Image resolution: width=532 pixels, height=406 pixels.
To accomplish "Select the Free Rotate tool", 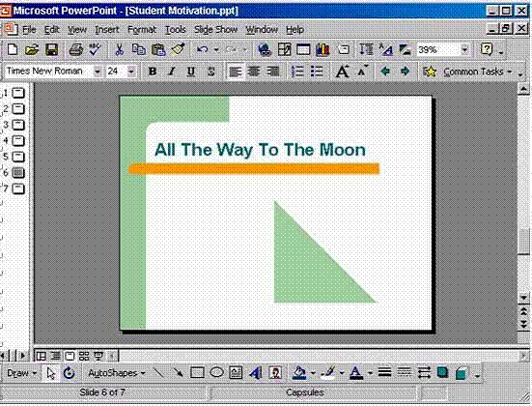I will point(70,373).
